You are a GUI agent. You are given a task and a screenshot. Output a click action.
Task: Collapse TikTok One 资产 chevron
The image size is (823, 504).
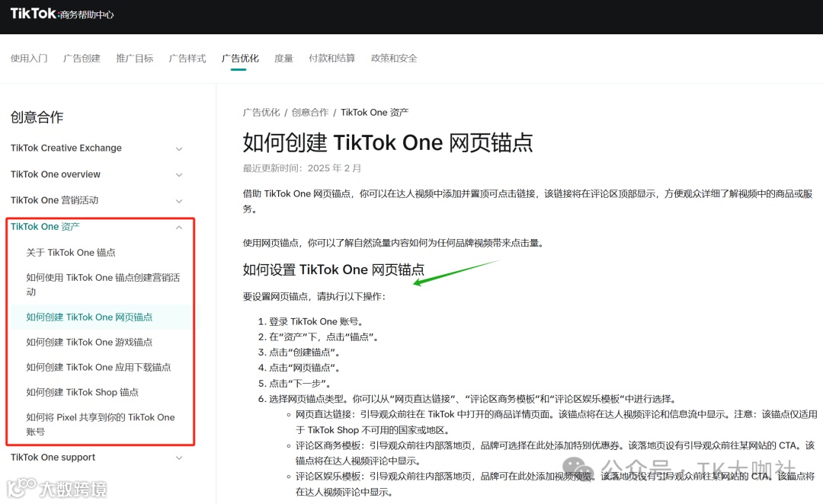click(179, 227)
